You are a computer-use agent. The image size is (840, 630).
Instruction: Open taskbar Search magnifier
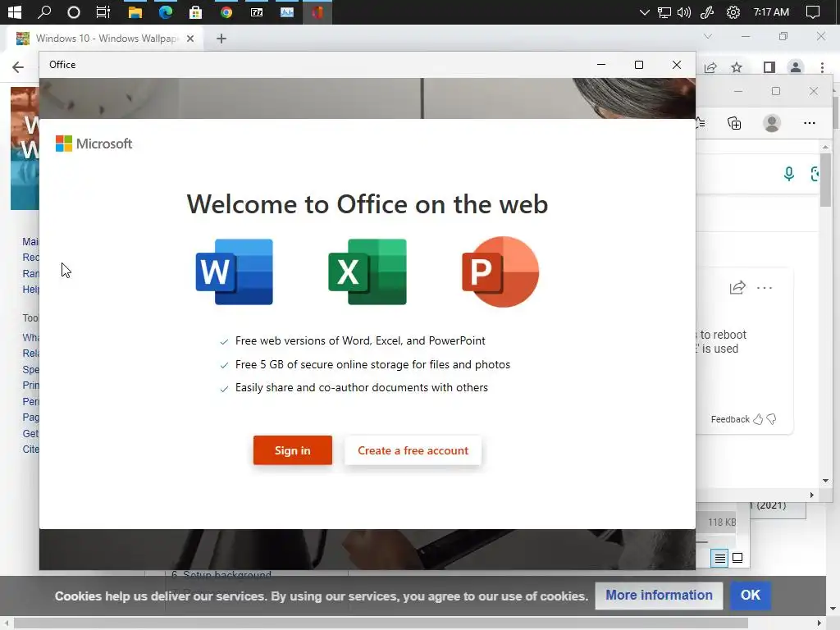coord(44,11)
